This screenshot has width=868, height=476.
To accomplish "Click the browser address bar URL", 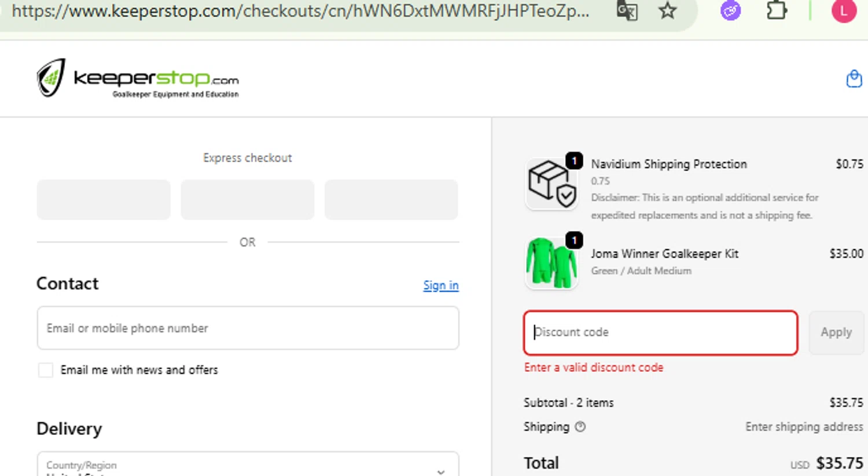I will (x=300, y=10).
